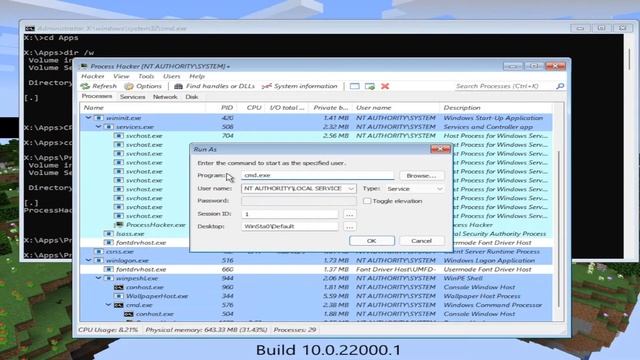The height and width of the screenshot is (360, 640).
Task: Sort by the Description column header
Action: [x=496, y=108]
